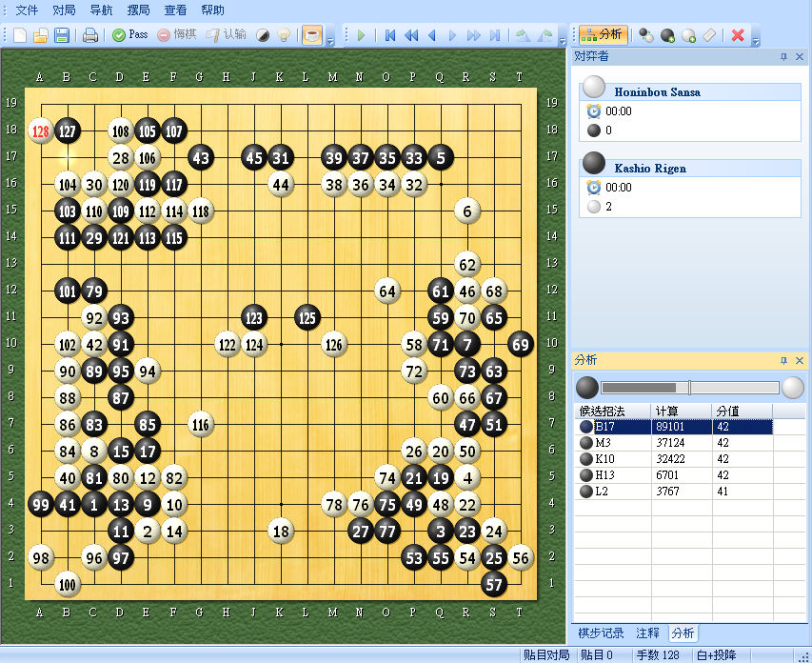Sort by the 计算 column header
This screenshot has width=812, height=663.
tap(681, 411)
